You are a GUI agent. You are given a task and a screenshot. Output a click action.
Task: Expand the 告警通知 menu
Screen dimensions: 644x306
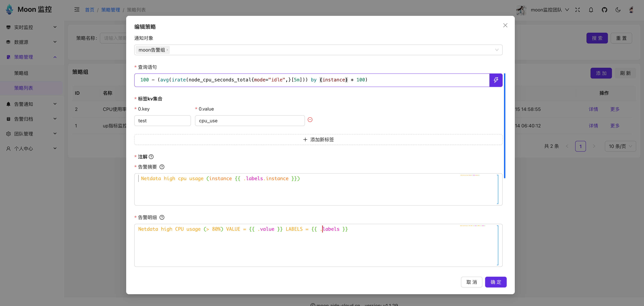[55, 104]
